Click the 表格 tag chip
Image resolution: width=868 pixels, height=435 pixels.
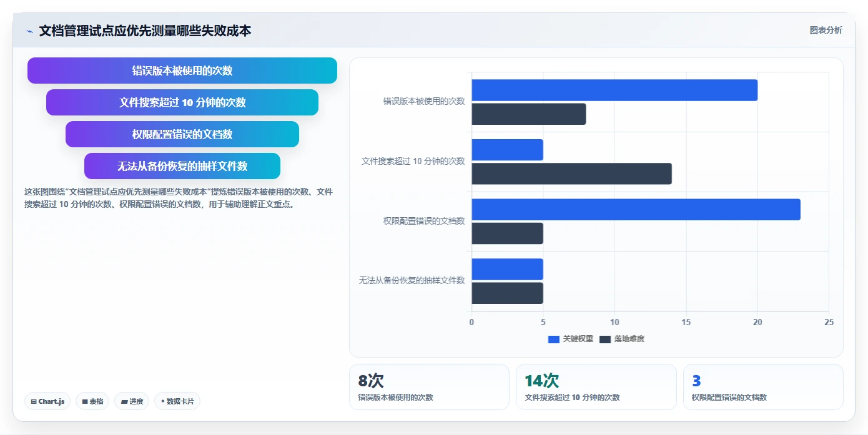click(x=92, y=401)
